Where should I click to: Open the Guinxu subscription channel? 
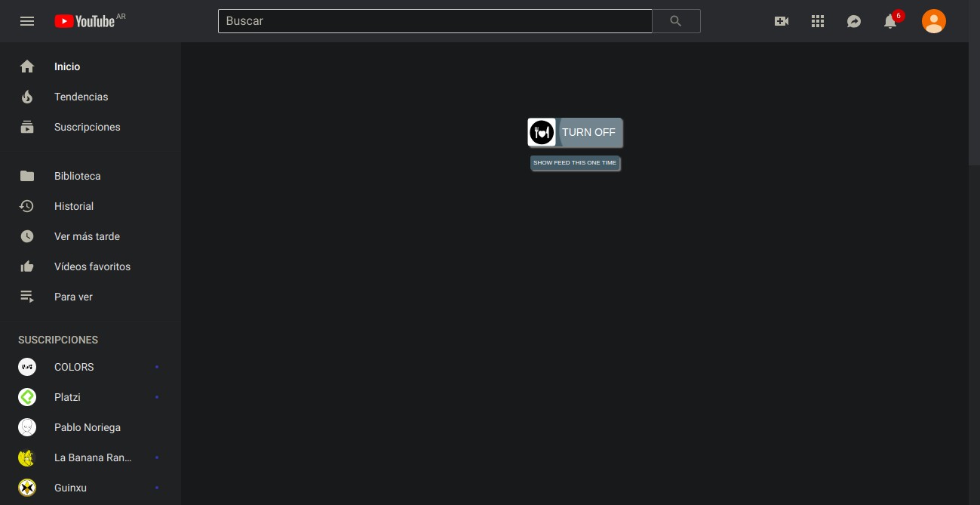tap(70, 488)
